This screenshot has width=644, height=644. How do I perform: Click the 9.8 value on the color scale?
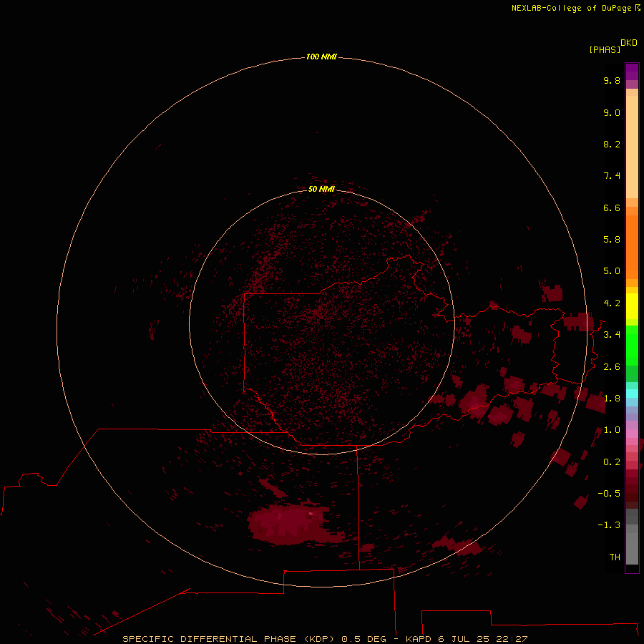pos(612,80)
